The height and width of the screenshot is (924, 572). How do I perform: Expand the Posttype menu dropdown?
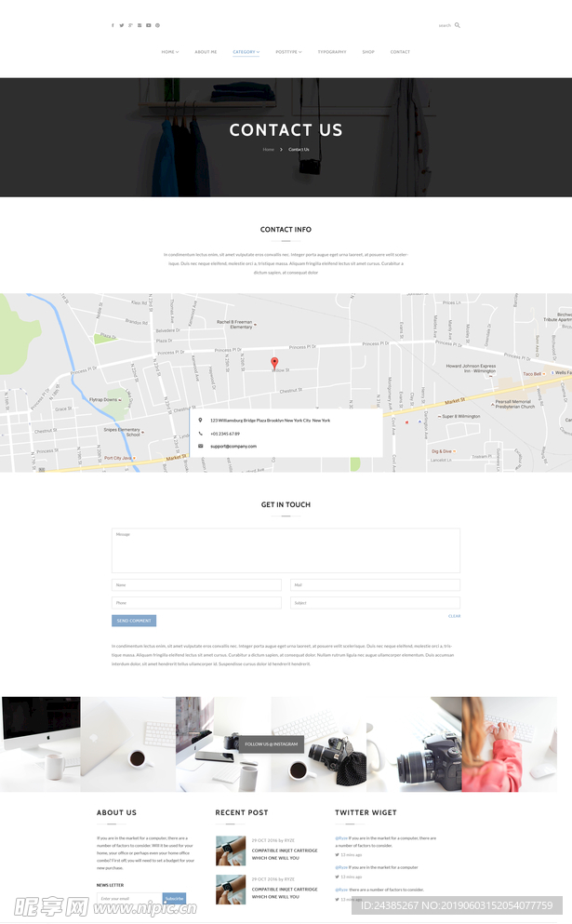coord(288,52)
